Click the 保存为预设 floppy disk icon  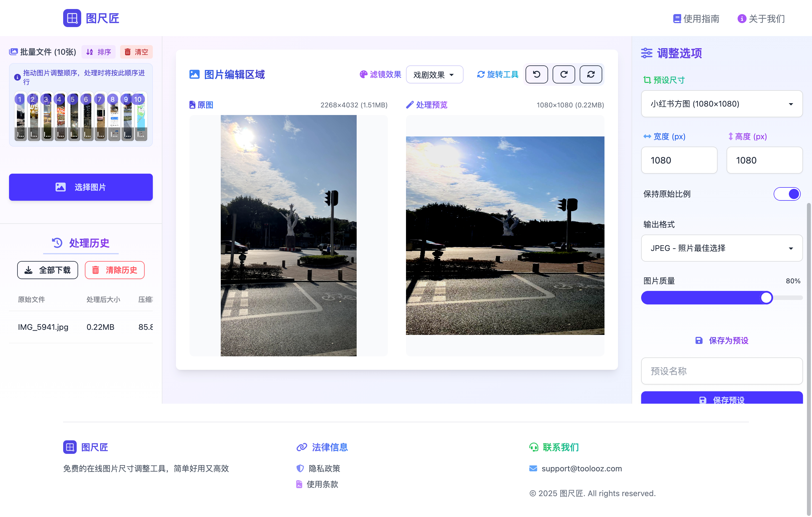[x=699, y=340]
